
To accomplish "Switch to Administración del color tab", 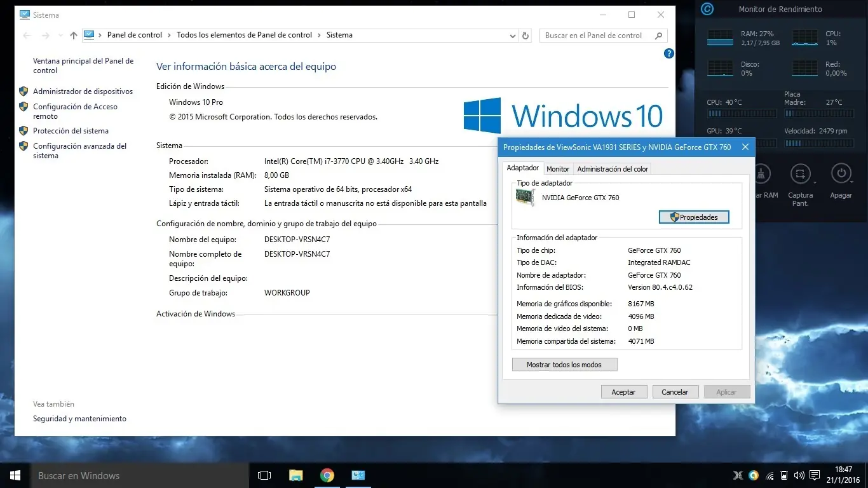I will coord(613,169).
